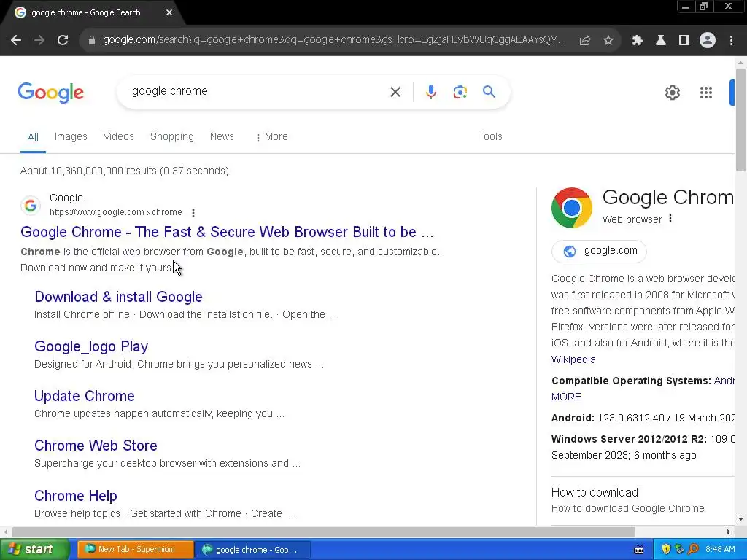This screenshot has width=747, height=560.
Task: Share this page icon in address bar
Action: (x=584, y=41)
